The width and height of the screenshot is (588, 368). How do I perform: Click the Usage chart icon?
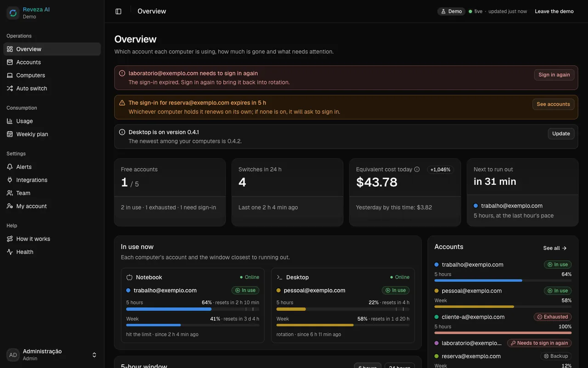point(10,121)
